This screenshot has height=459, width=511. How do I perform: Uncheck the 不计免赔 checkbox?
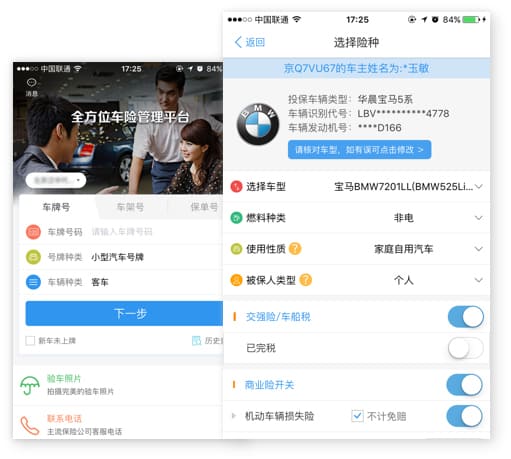pyautogui.click(x=357, y=416)
